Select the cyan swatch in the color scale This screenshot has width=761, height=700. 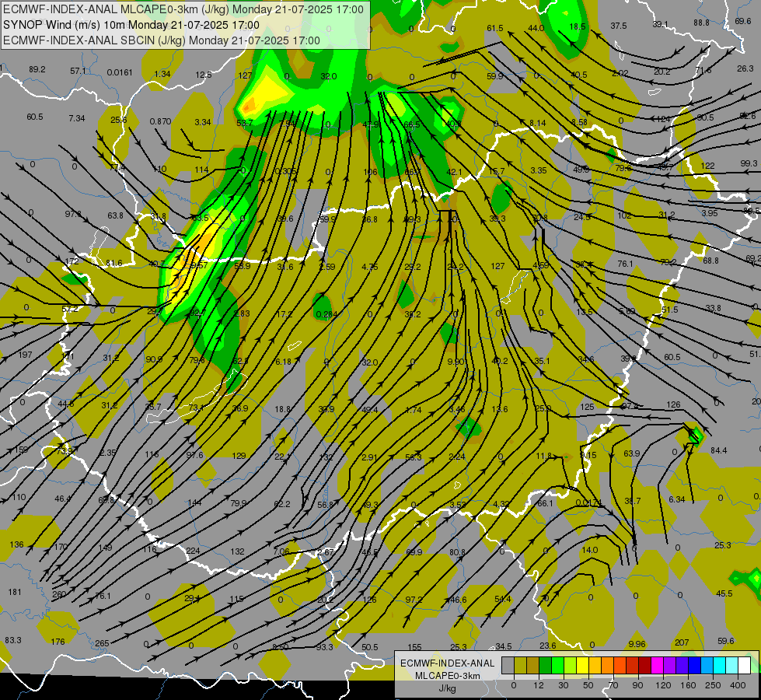(x=719, y=665)
